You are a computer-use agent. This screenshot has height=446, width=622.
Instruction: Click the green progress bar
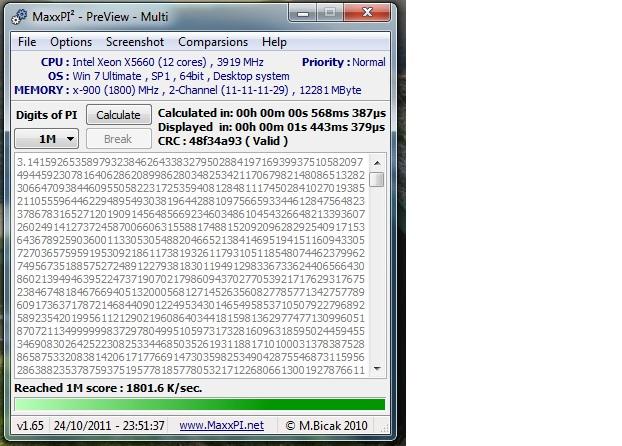pos(200,404)
